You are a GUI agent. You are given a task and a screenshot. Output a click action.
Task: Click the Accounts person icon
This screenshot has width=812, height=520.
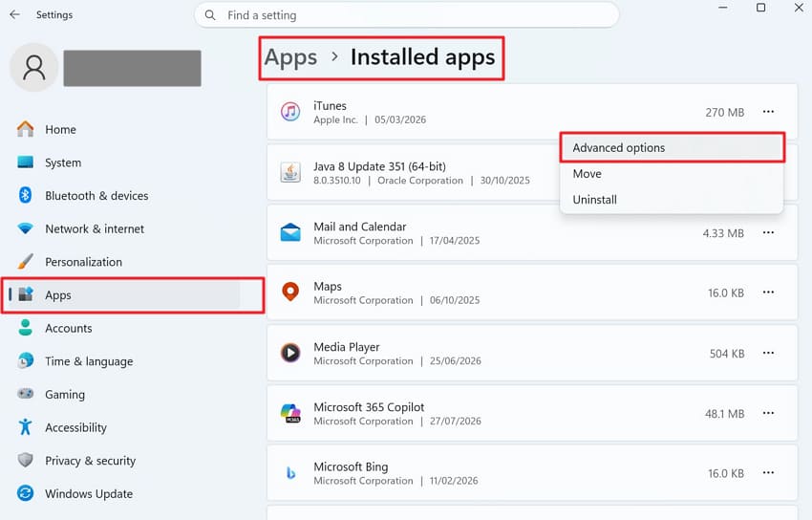click(x=25, y=328)
